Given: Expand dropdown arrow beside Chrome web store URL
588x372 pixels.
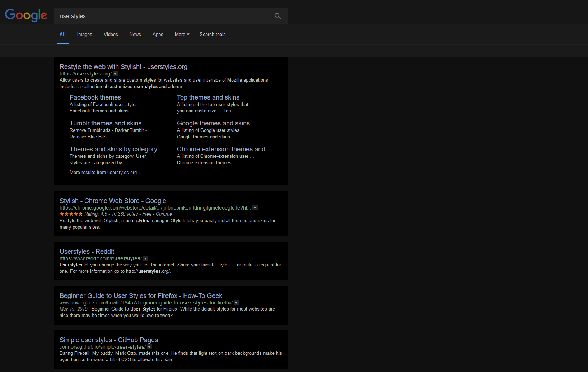Looking at the screenshot, I should 255,208.
